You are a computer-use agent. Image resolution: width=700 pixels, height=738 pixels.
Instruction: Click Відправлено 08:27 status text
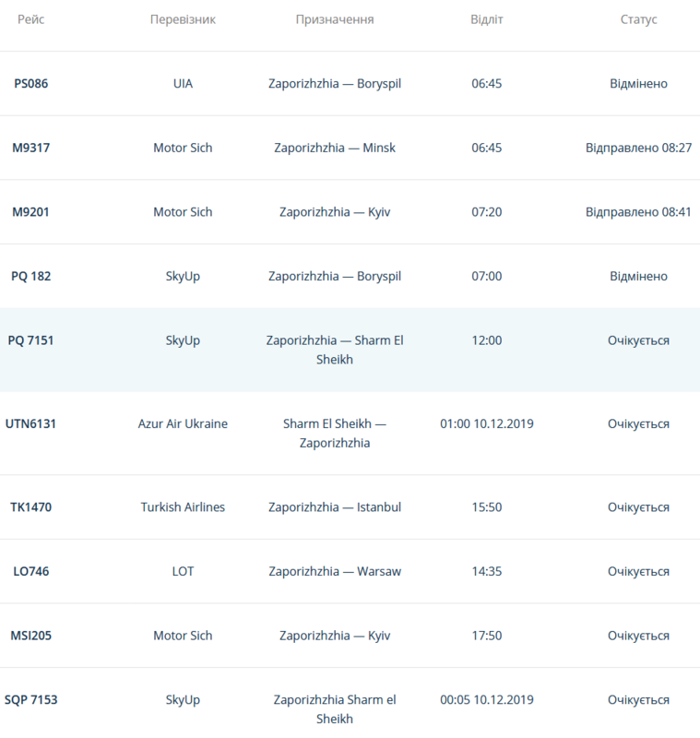pos(638,148)
